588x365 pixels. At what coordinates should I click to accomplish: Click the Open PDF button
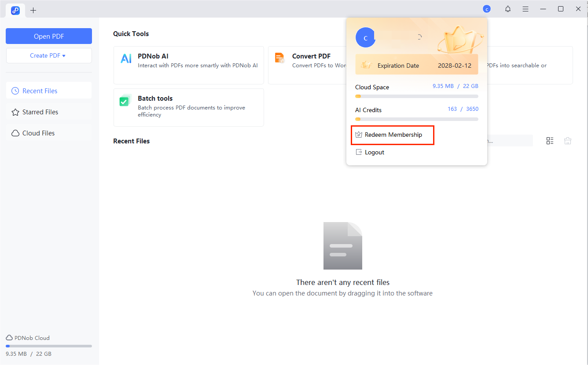[49, 36]
